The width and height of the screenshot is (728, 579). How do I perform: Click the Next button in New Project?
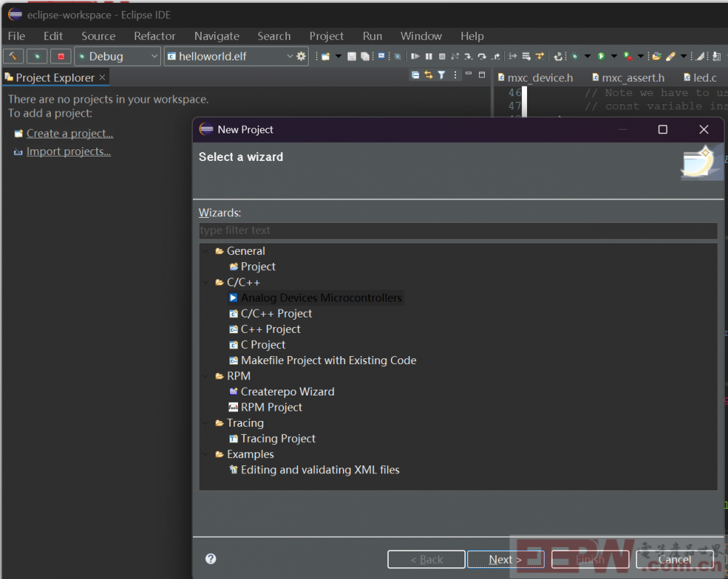(x=505, y=559)
